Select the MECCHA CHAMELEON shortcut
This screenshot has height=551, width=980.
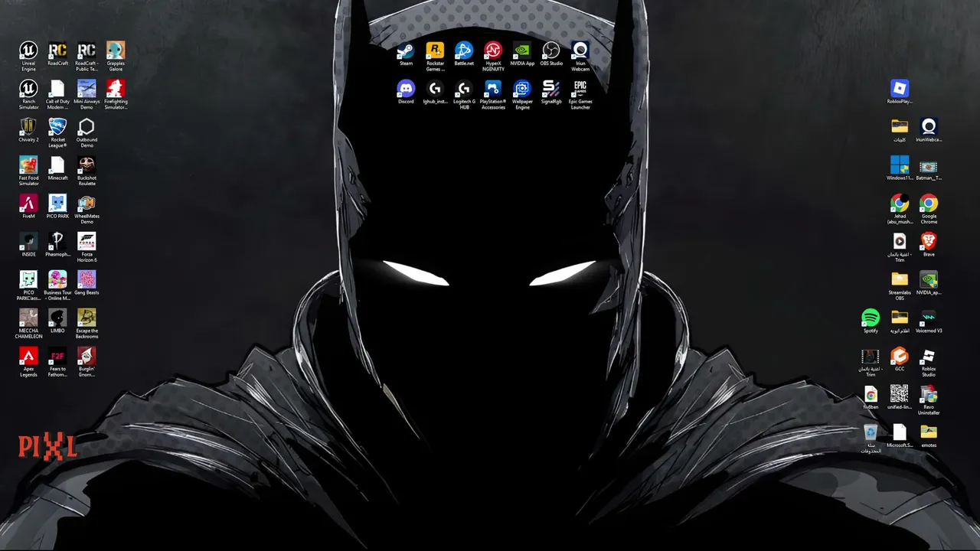(28, 324)
